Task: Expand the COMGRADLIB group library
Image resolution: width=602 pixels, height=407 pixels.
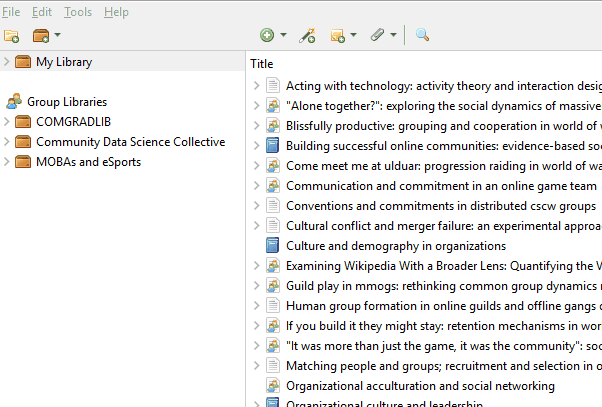Action: 7,122
